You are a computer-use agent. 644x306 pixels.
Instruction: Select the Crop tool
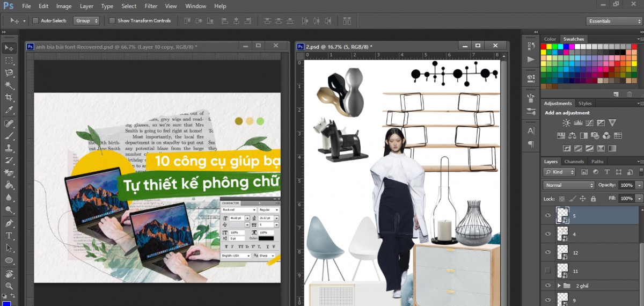[x=9, y=97]
